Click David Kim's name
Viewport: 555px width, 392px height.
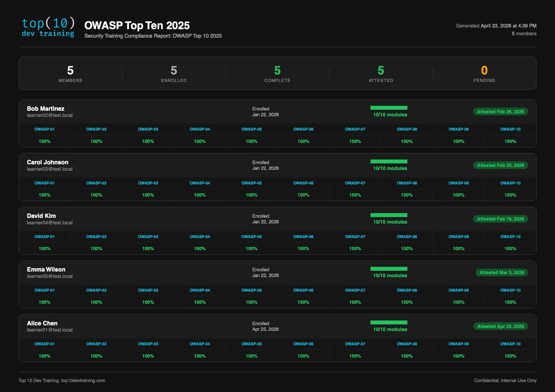click(41, 216)
